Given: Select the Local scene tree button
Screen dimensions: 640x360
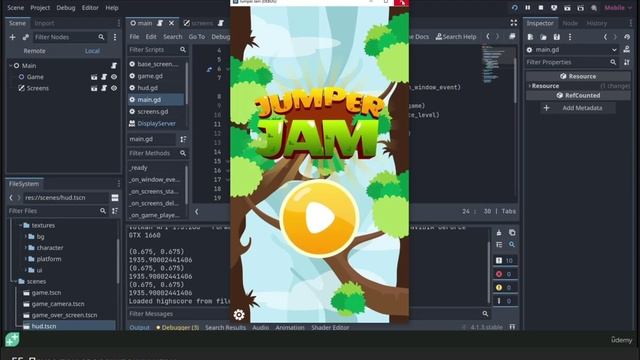Looking at the screenshot, I should click(x=92, y=51).
